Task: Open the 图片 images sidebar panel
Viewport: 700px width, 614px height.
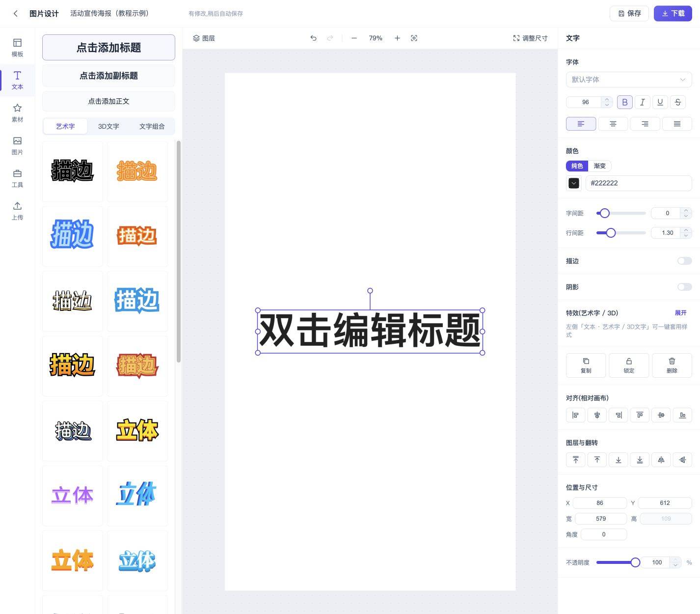Action: click(x=17, y=146)
